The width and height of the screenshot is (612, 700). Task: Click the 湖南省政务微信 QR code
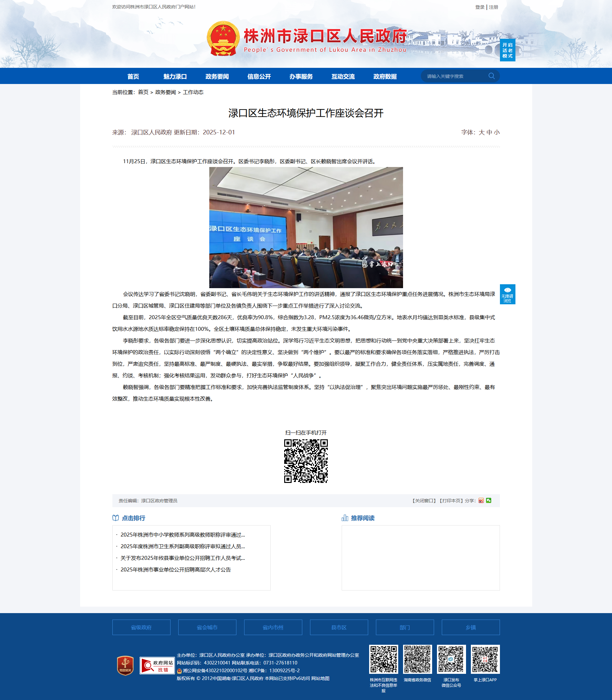(x=417, y=659)
